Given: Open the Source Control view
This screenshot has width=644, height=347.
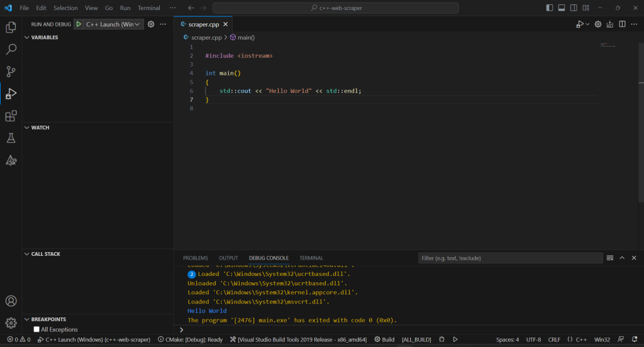Looking at the screenshot, I should 11,72.
